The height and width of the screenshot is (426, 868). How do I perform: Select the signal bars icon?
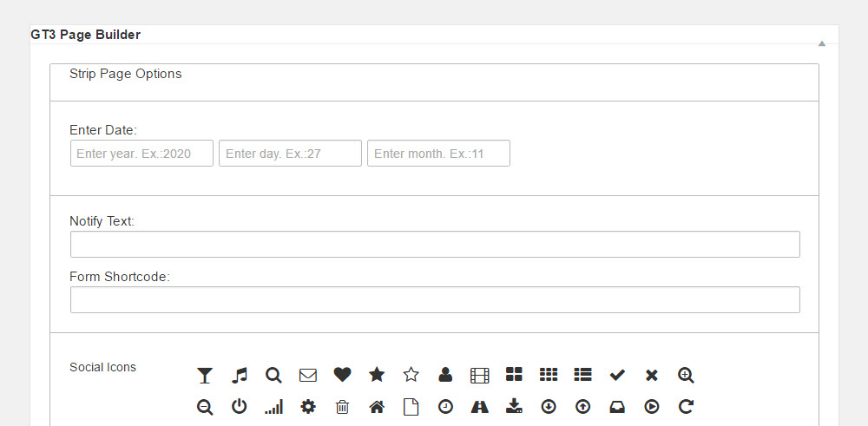(273, 406)
